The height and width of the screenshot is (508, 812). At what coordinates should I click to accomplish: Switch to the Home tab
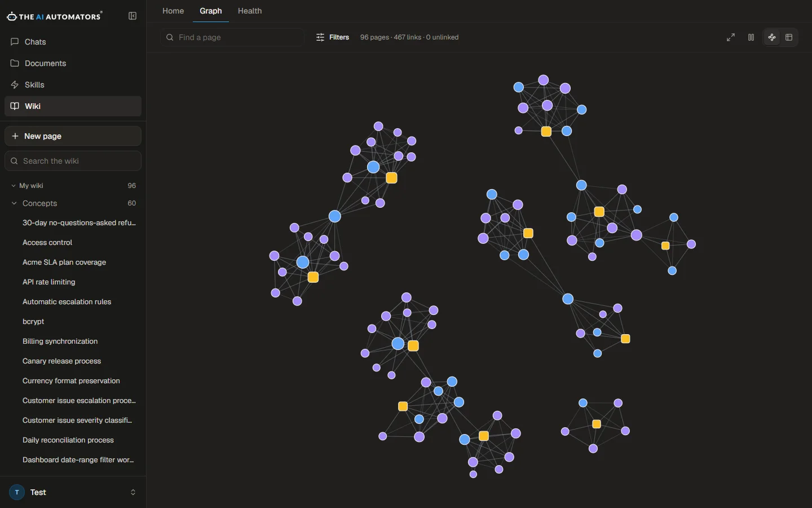point(173,11)
